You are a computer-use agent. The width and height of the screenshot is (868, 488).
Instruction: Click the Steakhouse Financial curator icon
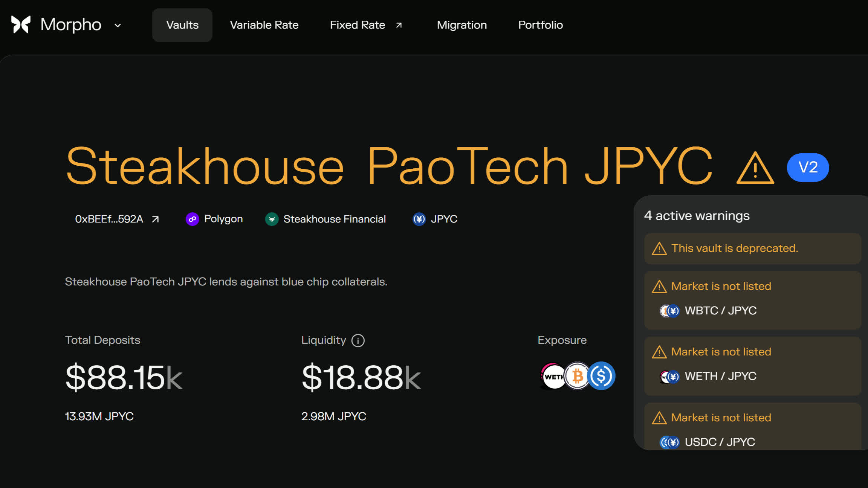pyautogui.click(x=272, y=219)
